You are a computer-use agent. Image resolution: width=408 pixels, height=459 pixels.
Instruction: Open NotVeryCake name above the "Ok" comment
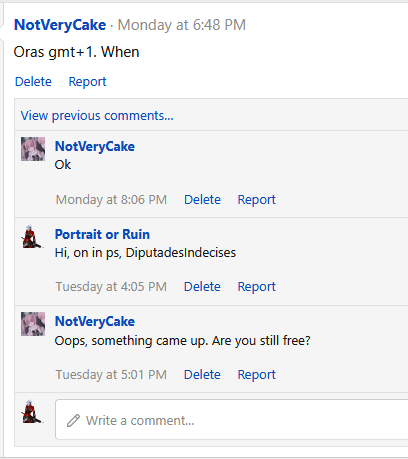pyautogui.click(x=95, y=146)
